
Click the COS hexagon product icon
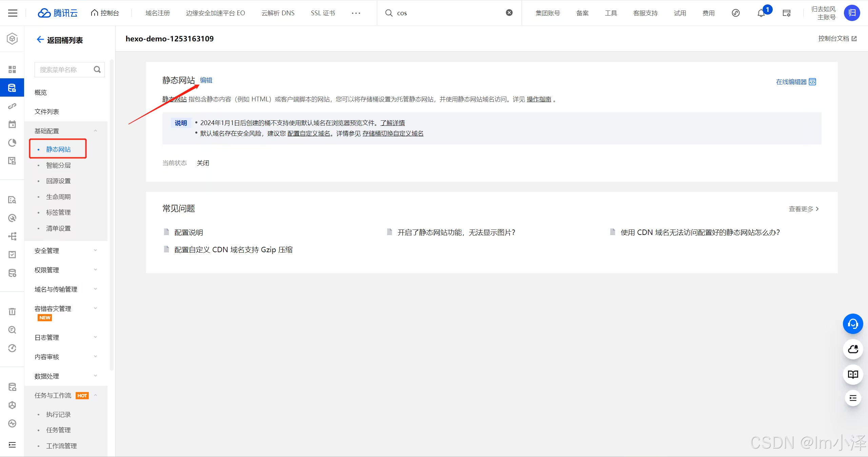tap(12, 39)
